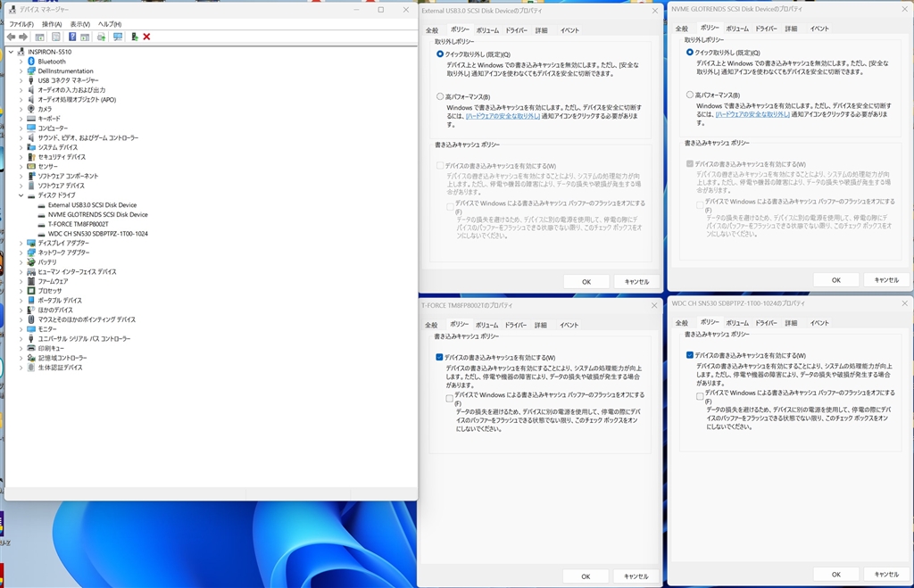Viewport: 914px width, 588px height.
Task: Select 高パフォーマンス in External USB3.0 properties
Action: pos(440,96)
